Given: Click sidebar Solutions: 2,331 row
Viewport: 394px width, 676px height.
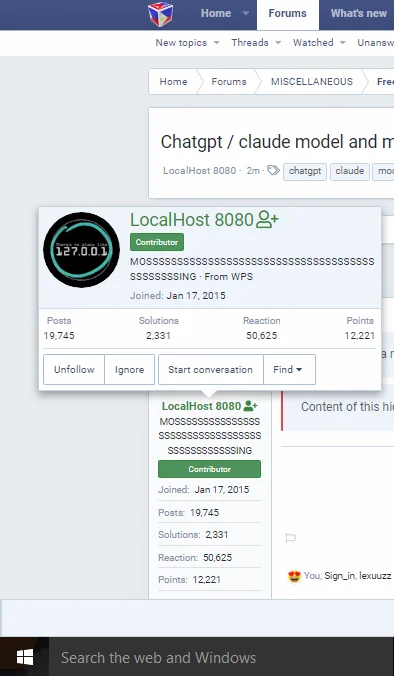Looking at the screenshot, I should 210,535.
